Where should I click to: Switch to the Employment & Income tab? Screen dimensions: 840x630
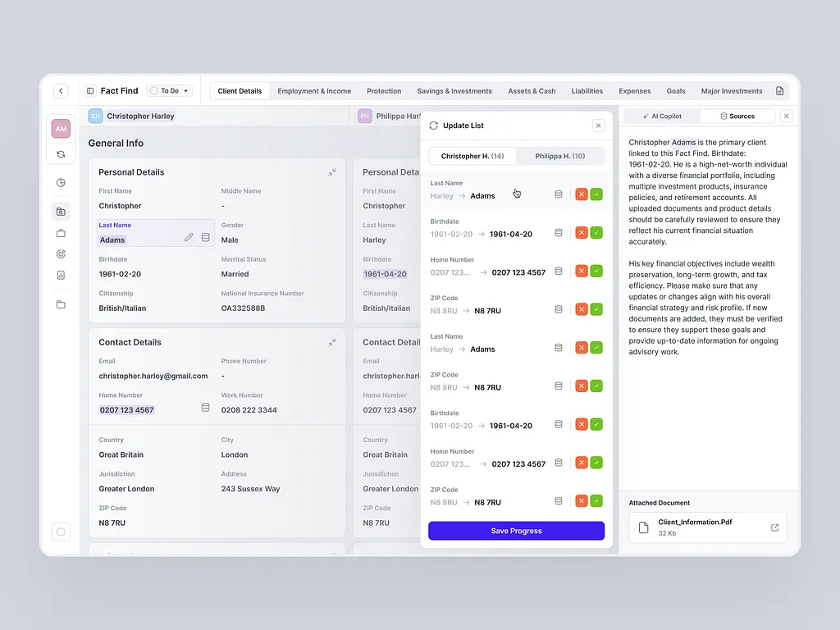tap(314, 91)
